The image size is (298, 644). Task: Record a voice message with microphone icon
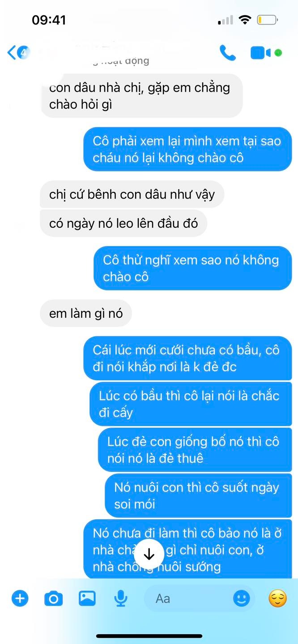pyautogui.click(x=121, y=598)
